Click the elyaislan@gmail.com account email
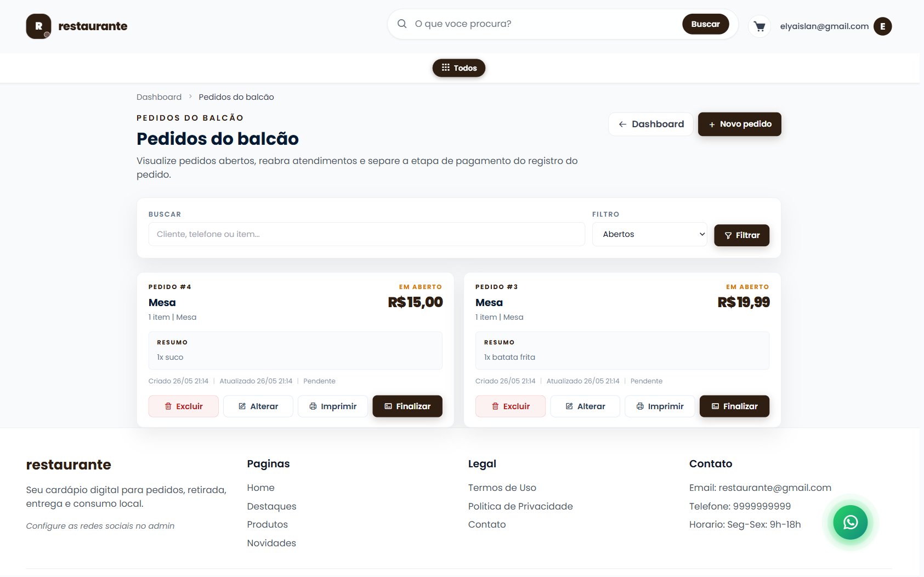The image size is (924, 577). (x=824, y=26)
